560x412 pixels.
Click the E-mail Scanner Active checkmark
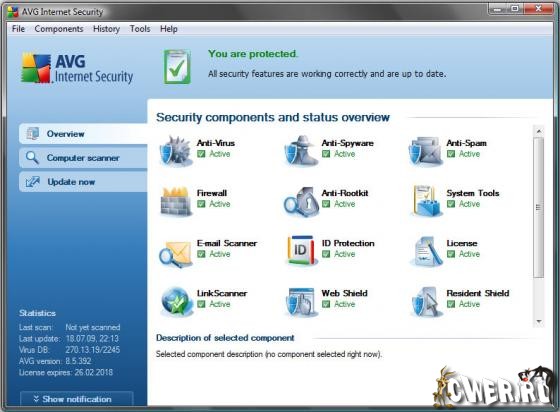pos(201,254)
